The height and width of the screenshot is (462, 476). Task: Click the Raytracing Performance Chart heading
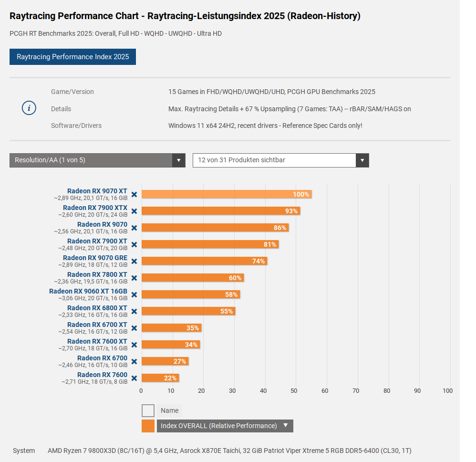(x=185, y=16)
